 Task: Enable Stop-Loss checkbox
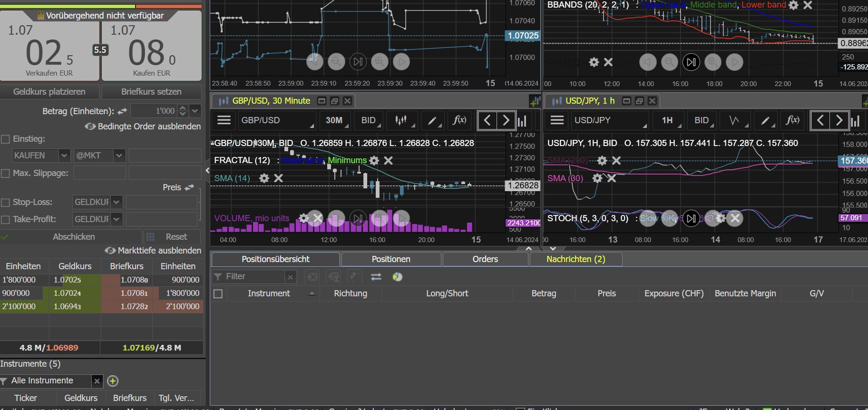[6, 202]
